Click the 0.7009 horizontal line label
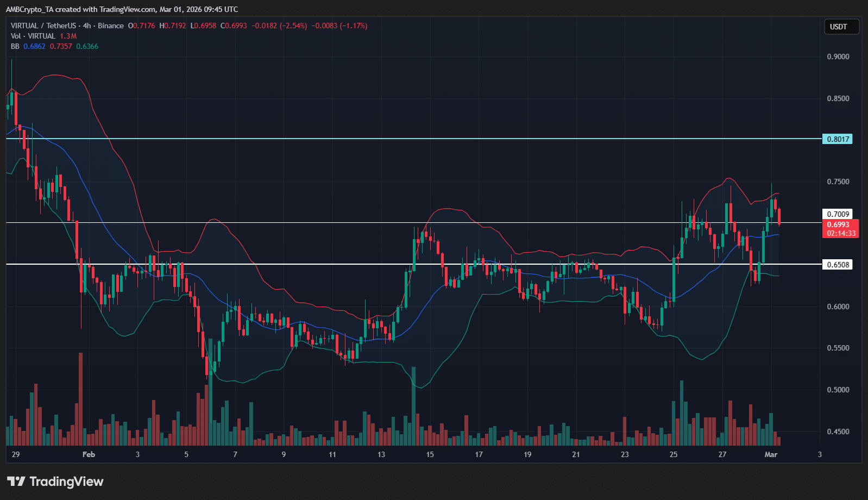The width and height of the screenshot is (868, 500). pos(837,214)
